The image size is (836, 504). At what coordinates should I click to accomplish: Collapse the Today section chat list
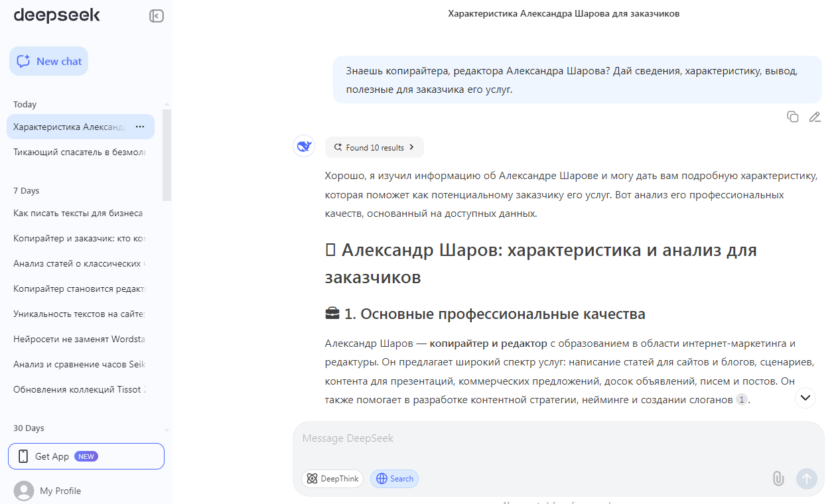[x=25, y=104]
